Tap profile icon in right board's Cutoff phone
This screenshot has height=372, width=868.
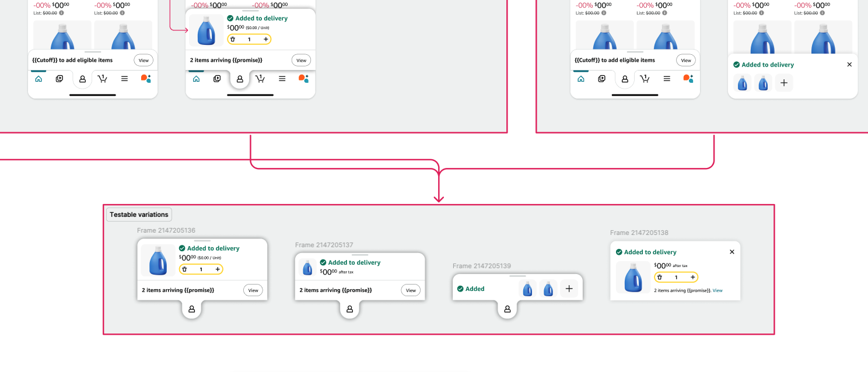coord(625,79)
